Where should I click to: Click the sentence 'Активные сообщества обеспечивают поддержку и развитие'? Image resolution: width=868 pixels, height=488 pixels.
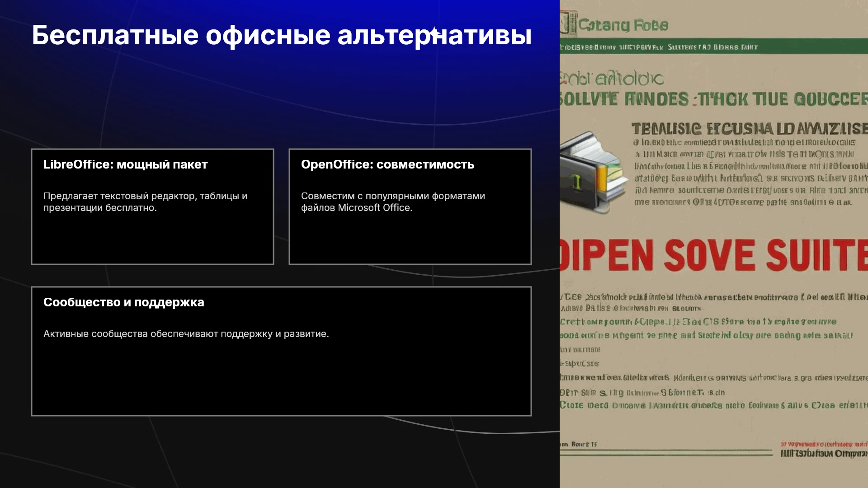coord(186,334)
